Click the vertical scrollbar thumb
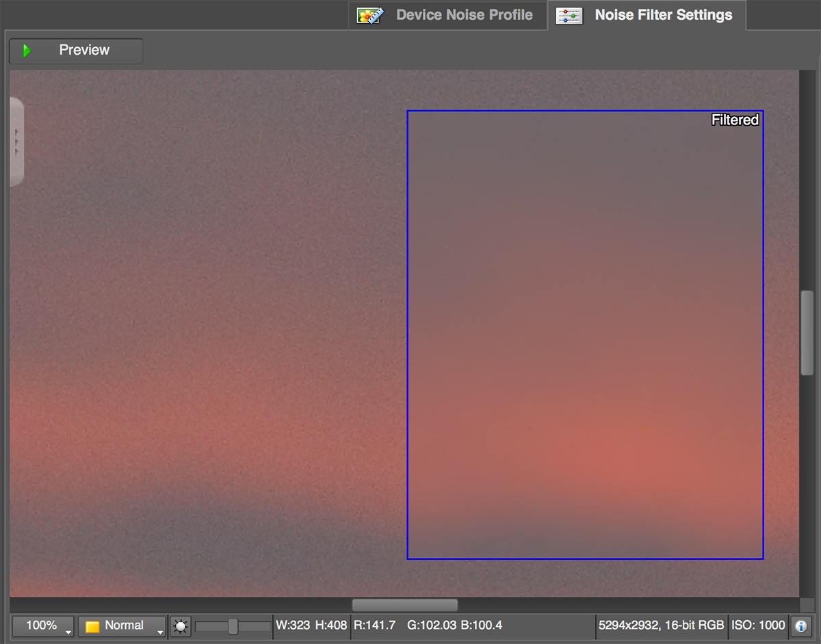The image size is (821, 644). coord(807,332)
